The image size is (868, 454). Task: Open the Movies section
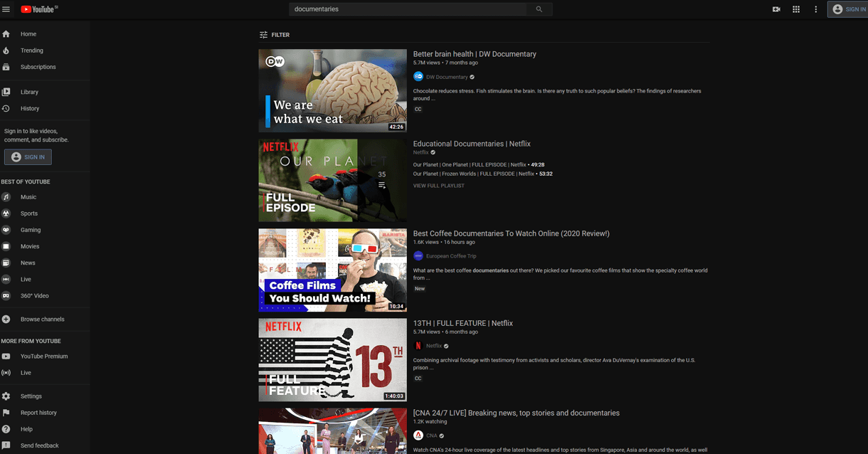pyautogui.click(x=29, y=246)
